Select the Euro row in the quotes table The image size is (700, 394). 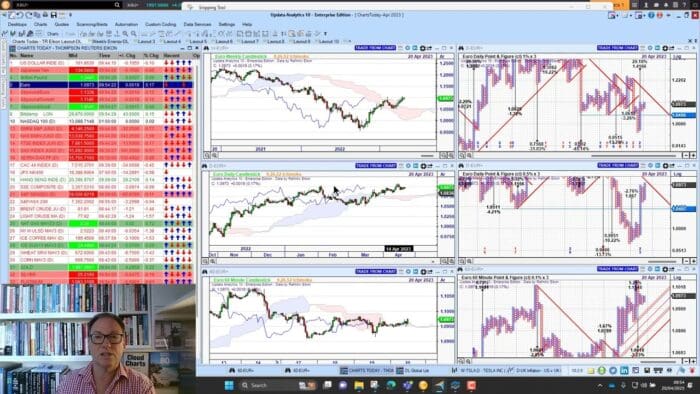click(102, 84)
